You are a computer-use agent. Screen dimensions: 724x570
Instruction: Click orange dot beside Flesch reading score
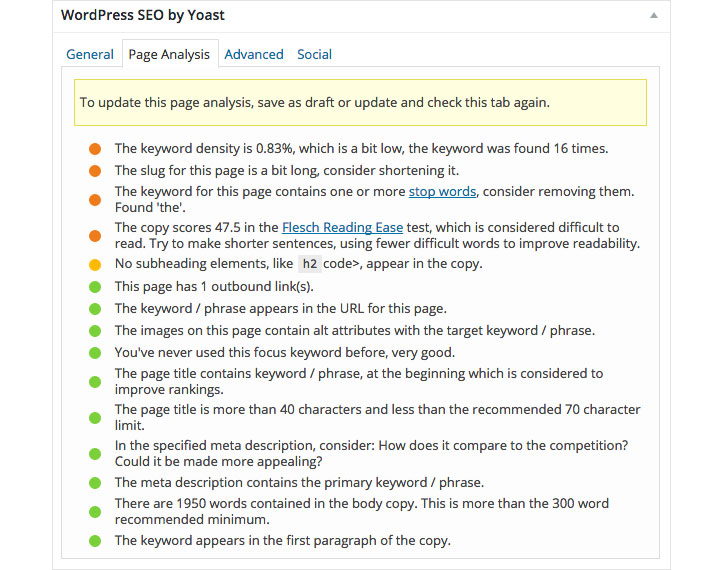[x=95, y=236]
